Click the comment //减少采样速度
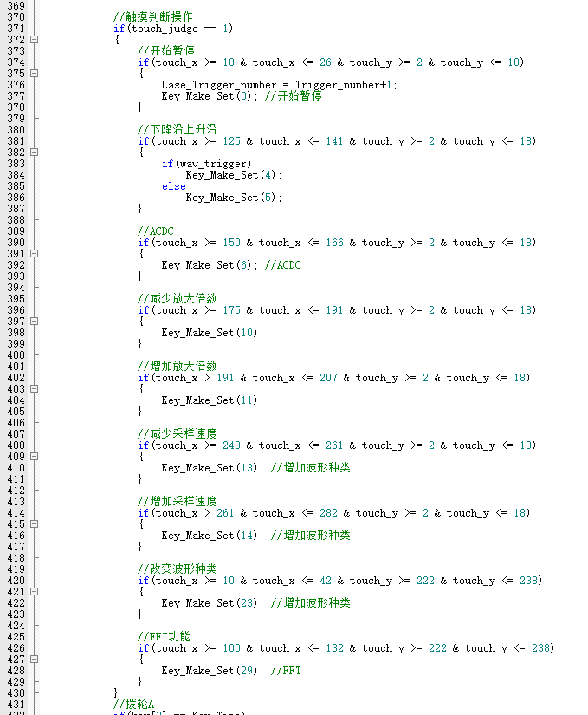Screen dimensions: 588x715 pos(178,433)
